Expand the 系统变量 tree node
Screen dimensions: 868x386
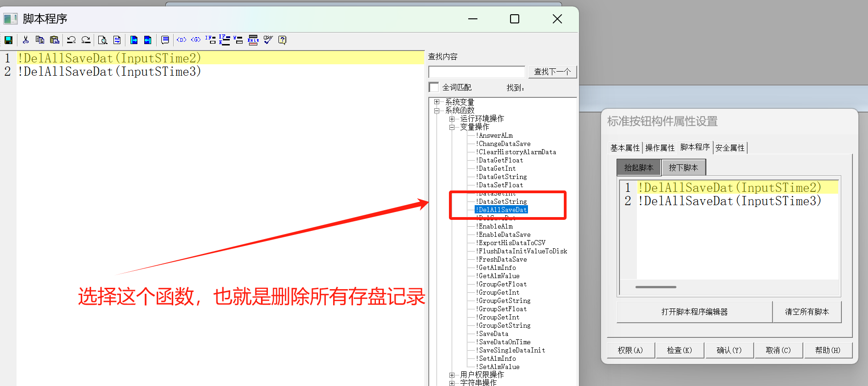tap(437, 102)
